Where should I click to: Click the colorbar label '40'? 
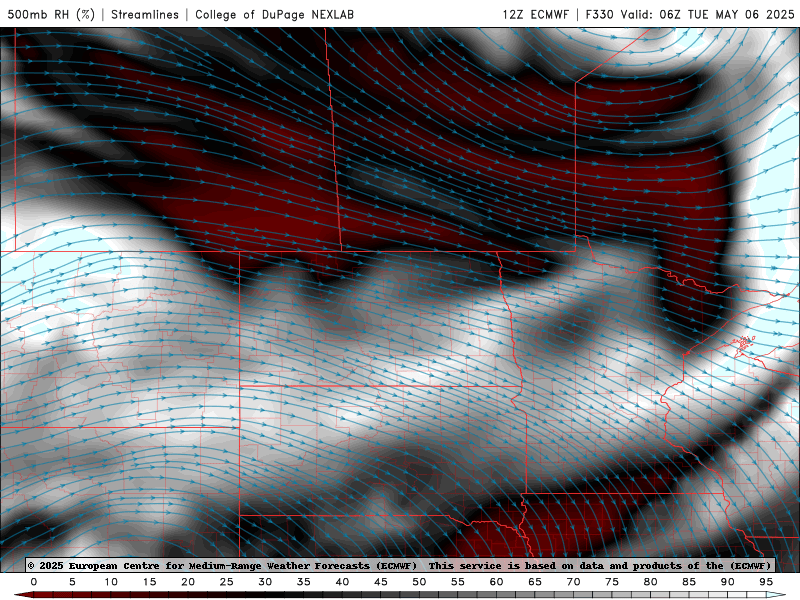click(342, 582)
